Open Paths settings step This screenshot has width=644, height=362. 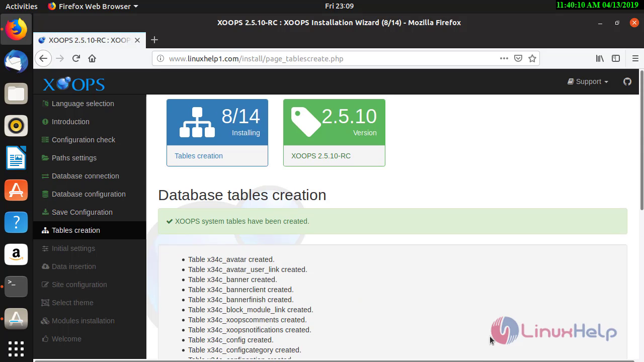pyautogui.click(x=90, y=158)
